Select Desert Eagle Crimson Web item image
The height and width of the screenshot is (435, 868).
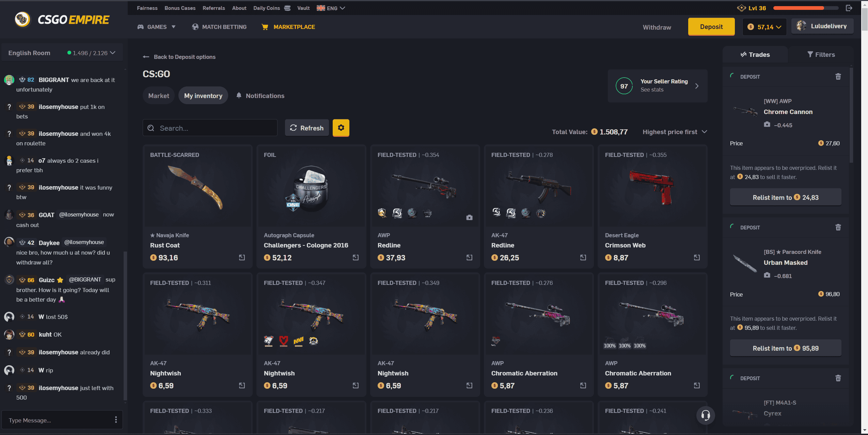pos(652,187)
